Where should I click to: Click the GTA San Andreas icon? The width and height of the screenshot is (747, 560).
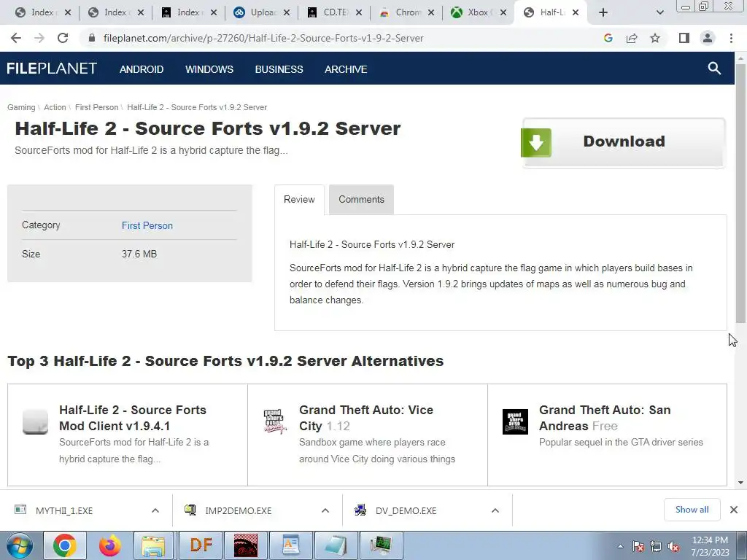coord(515,421)
